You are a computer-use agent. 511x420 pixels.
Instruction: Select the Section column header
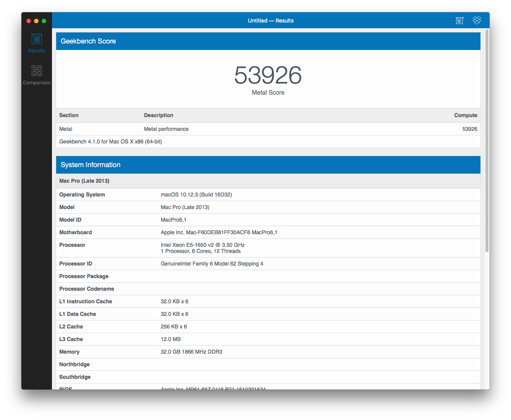tap(69, 115)
